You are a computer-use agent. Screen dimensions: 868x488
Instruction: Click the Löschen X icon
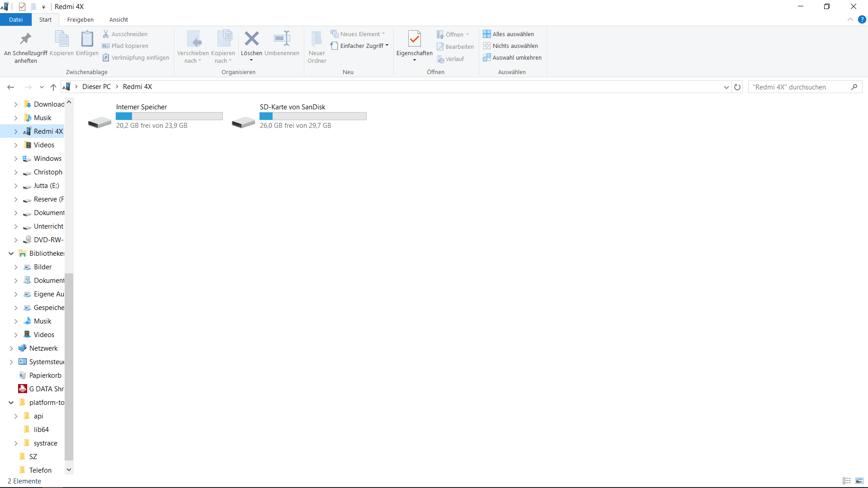[252, 38]
